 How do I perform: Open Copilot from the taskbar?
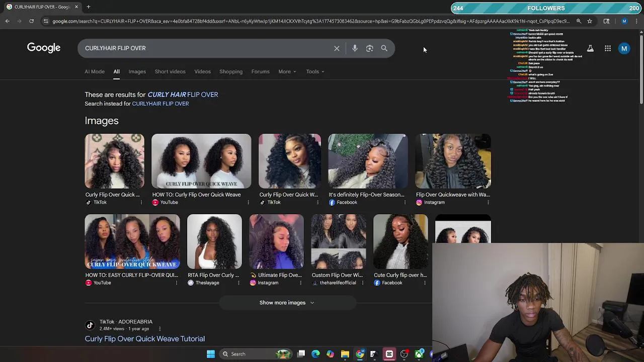[330, 354]
